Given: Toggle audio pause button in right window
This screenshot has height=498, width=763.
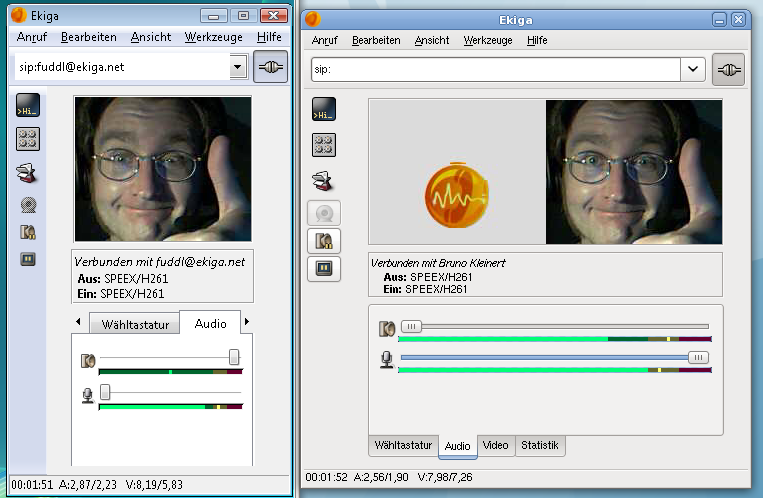Looking at the screenshot, I should 324,241.
